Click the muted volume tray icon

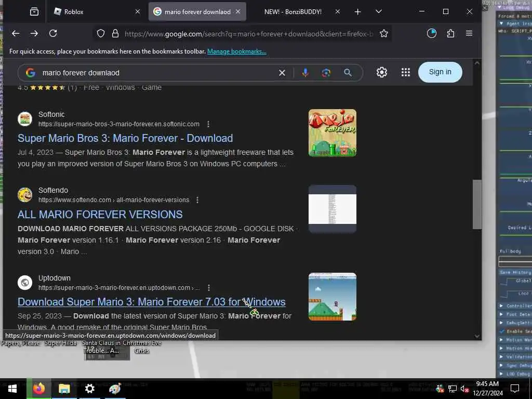(x=465, y=389)
